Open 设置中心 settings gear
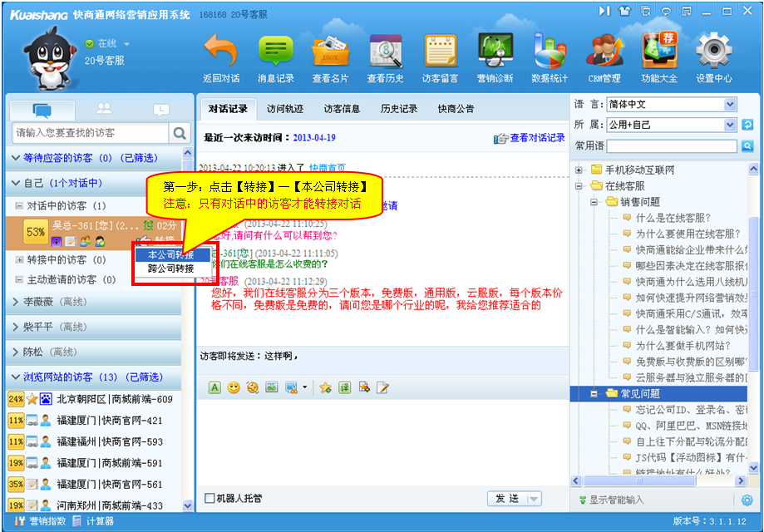The image size is (764, 532). click(x=714, y=55)
